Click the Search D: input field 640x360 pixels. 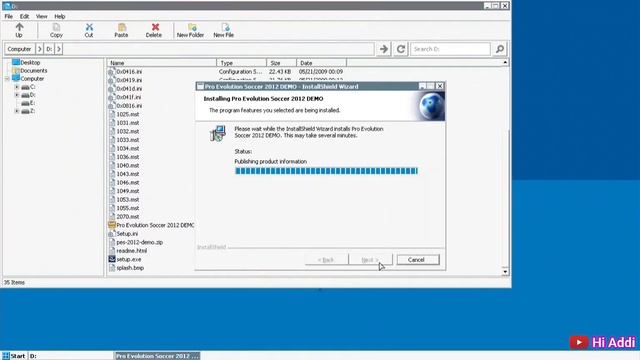tap(450, 49)
